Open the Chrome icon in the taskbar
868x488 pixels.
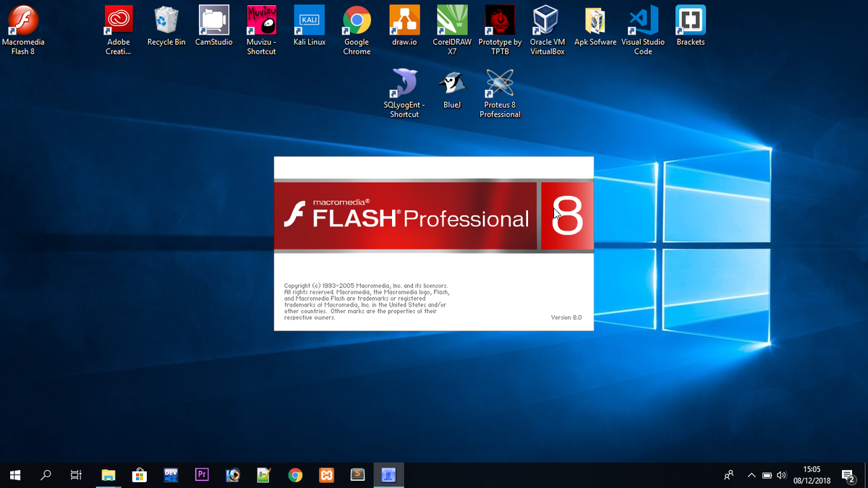[295, 475]
